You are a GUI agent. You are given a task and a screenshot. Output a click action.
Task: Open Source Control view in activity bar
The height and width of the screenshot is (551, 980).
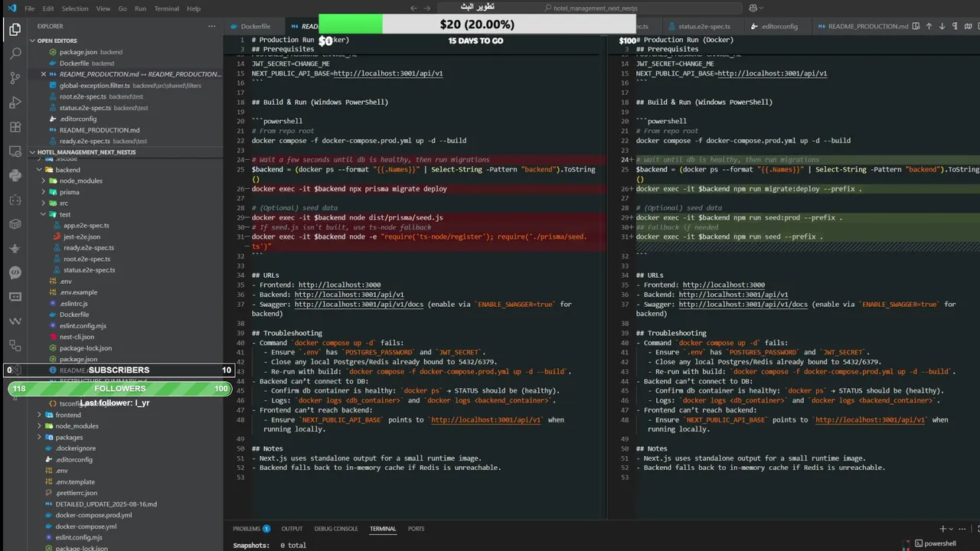[15, 78]
